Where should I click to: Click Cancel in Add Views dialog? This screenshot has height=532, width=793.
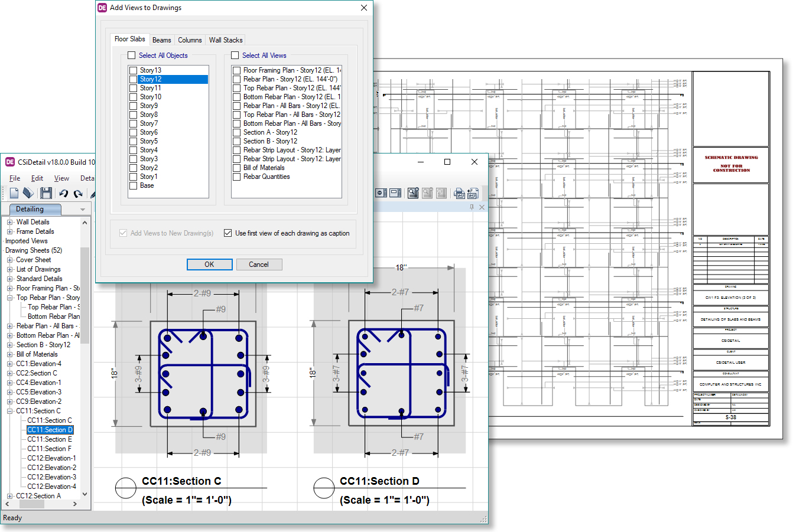point(259,265)
